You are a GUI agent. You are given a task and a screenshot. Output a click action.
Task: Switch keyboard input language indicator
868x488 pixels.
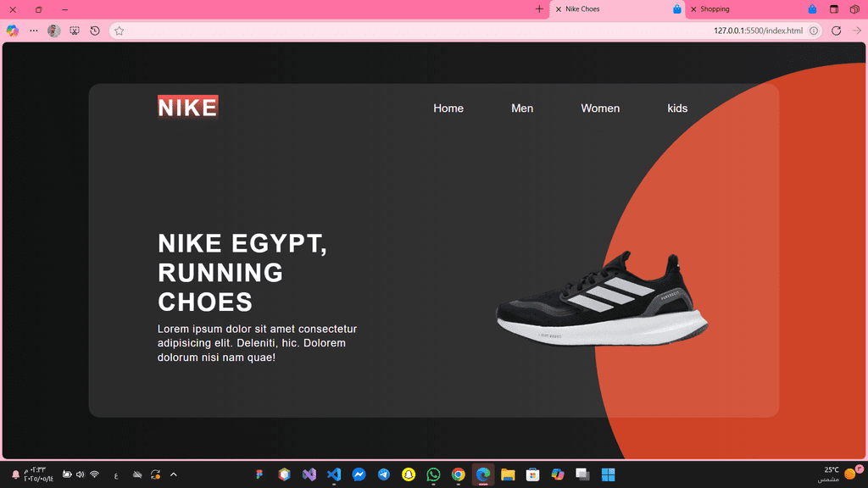(x=115, y=475)
